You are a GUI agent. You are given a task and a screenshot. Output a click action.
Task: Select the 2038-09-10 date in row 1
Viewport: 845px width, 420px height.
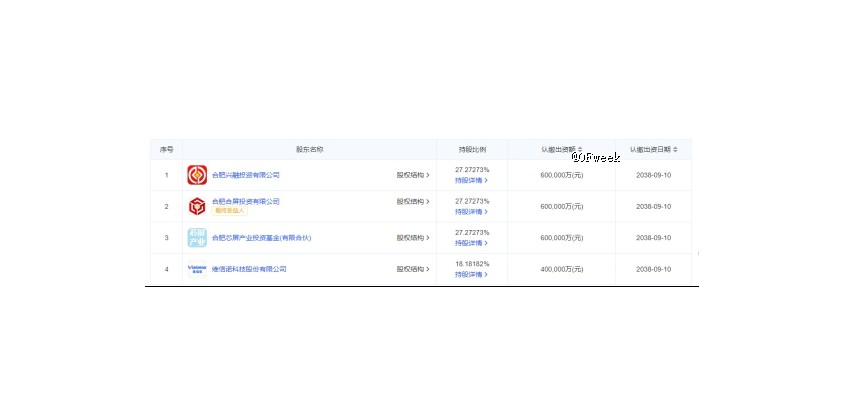click(x=653, y=175)
